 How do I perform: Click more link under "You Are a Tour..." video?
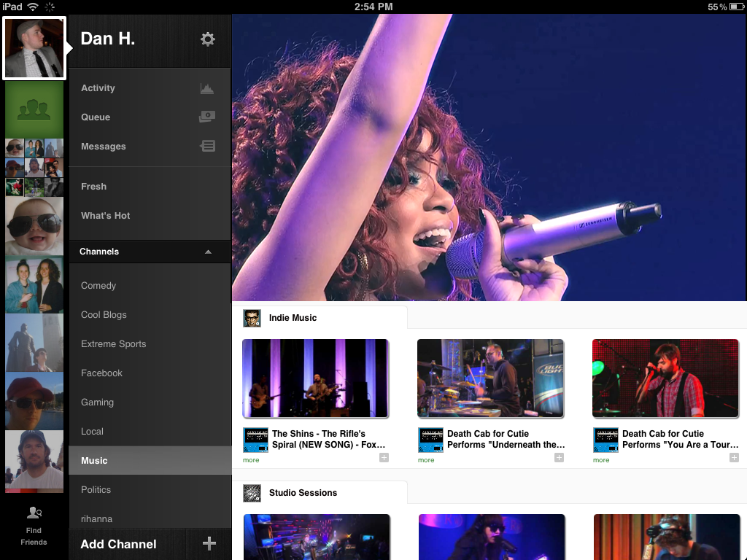[x=601, y=460]
